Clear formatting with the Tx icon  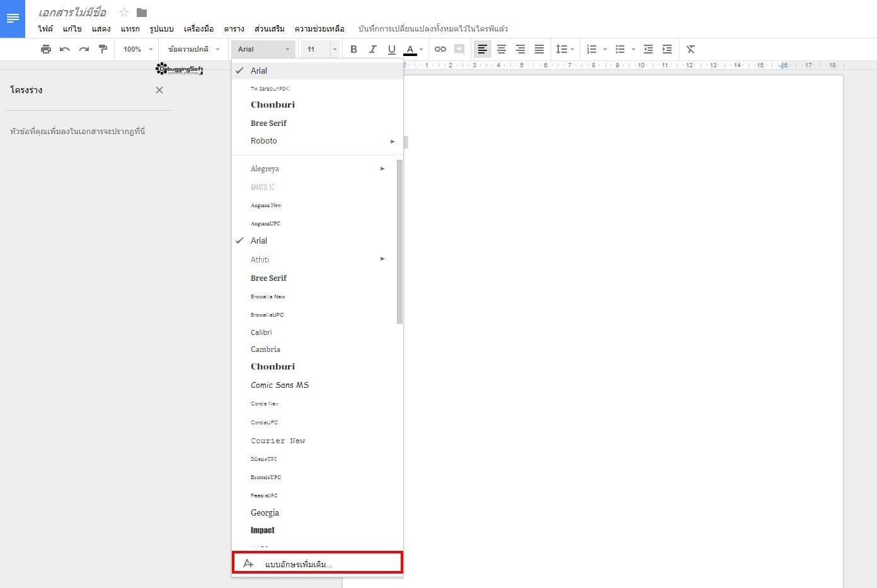coord(690,48)
